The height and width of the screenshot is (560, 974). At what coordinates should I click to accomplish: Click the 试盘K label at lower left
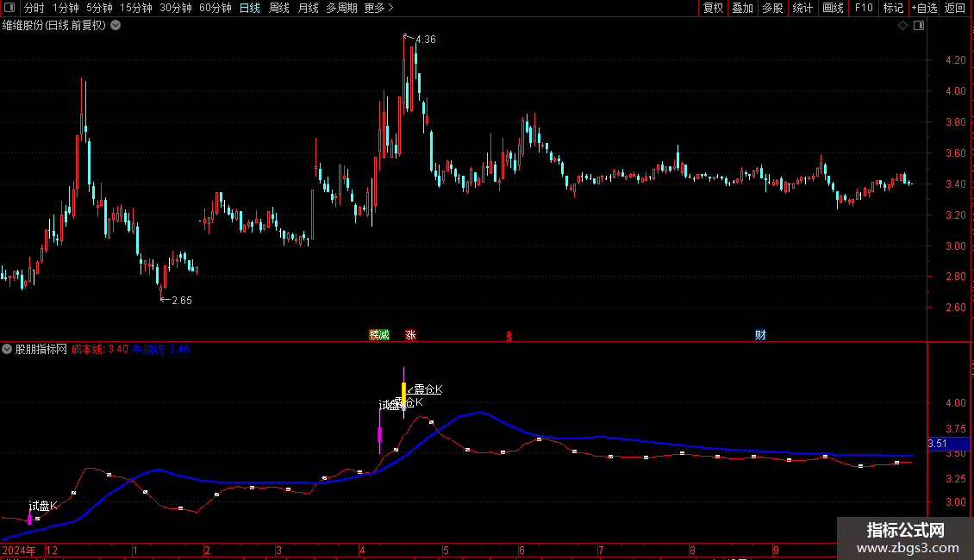pyautogui.click(x=43, y=506)
